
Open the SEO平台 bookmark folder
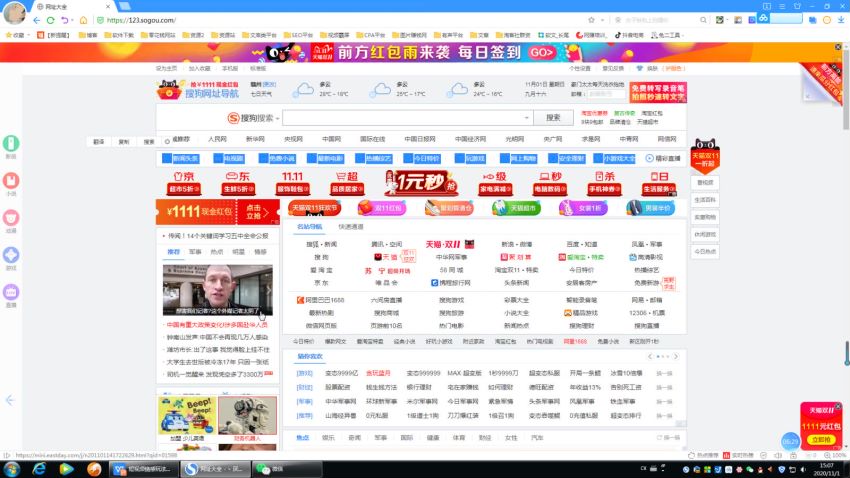tap(298, 35)
